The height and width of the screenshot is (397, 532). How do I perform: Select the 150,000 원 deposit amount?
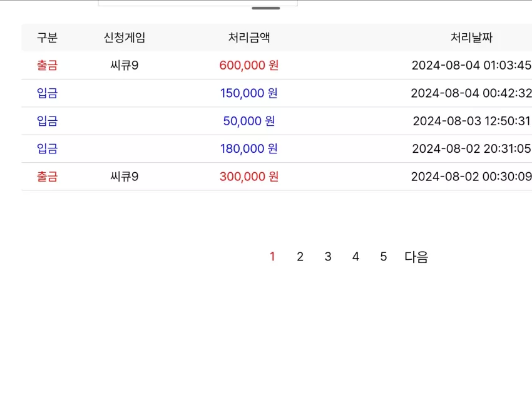click(249, 93)
